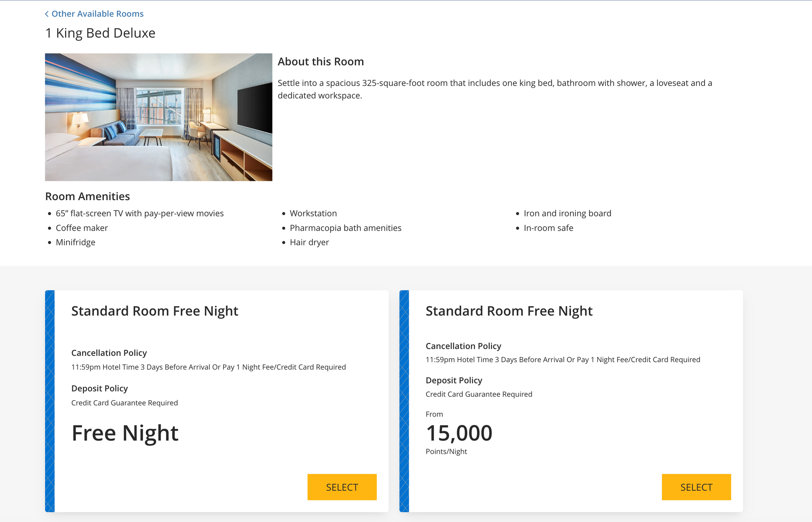Click the In-room safe amenity item
The image size is (812, 522).
point(548,228)
